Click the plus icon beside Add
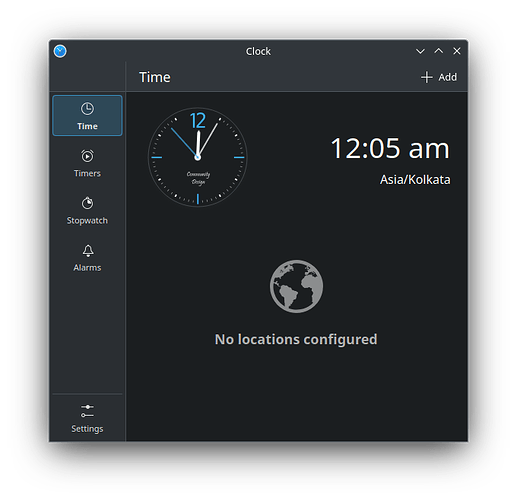 pos(426,77)
